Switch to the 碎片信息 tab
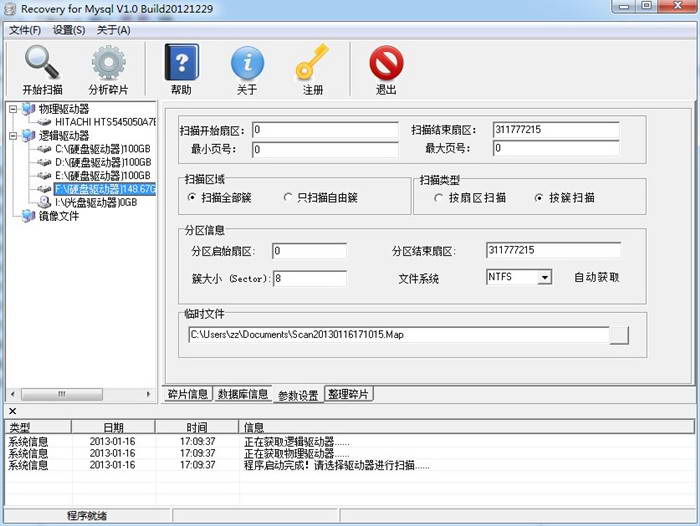The height and width of the screenshot is (526, 700). pos(188,394)
